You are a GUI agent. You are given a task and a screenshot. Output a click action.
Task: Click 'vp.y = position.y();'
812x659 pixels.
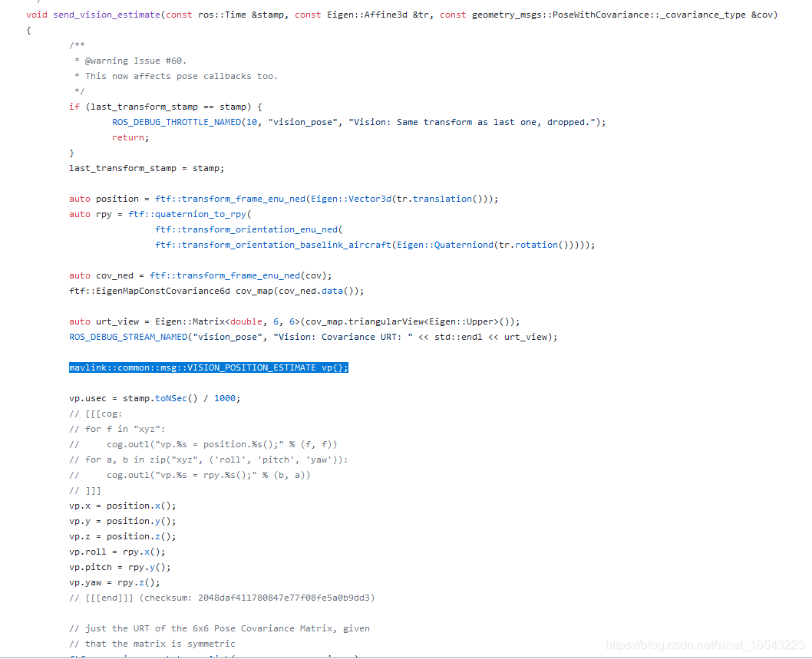[x=123, y=521]
